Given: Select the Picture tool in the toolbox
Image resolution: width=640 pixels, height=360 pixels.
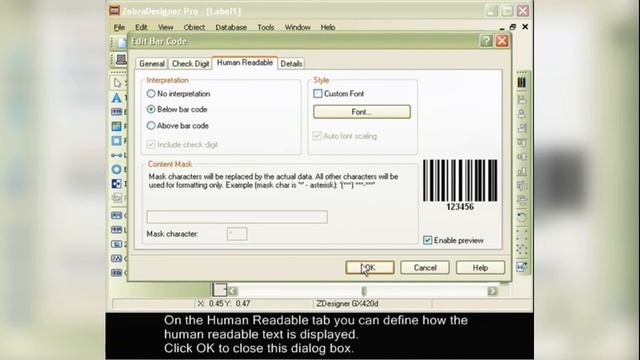Looking at the screenshot, I should point(117,126).
